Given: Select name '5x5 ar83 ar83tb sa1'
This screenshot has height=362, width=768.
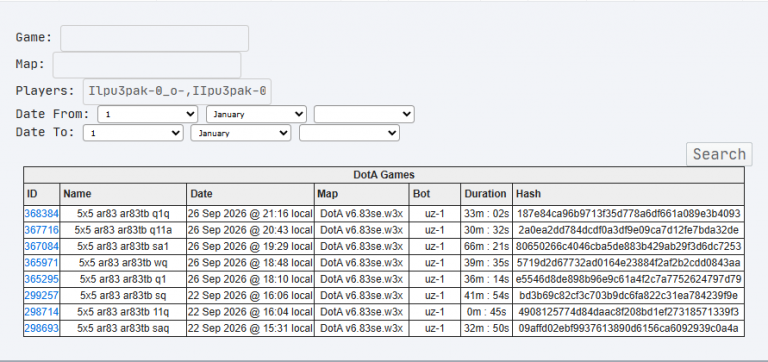Looking at the screenshot, I should [x=123, y=246].
